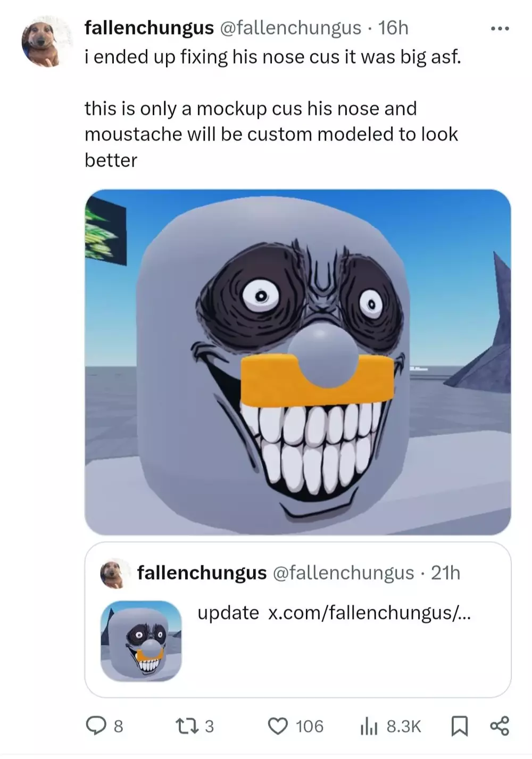This screenshot has width=532, height=759.
Task: Open small avatar in quoted post
Action: [114, 573]
